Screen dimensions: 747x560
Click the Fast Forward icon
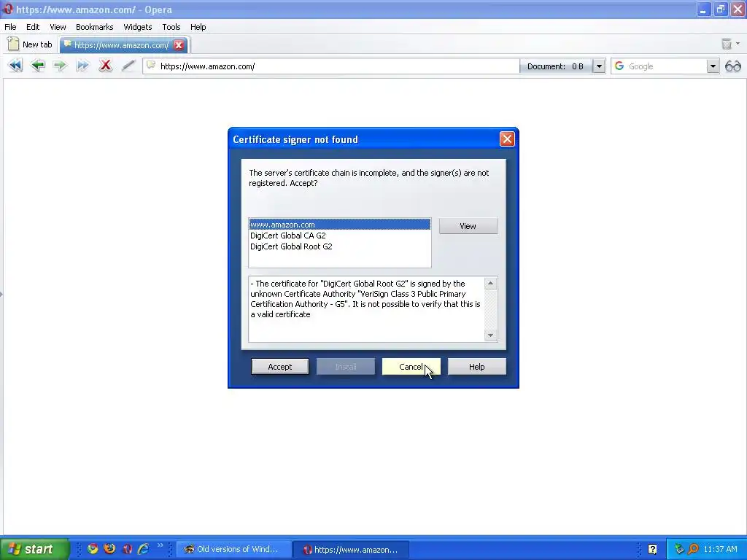click(82, 66)
